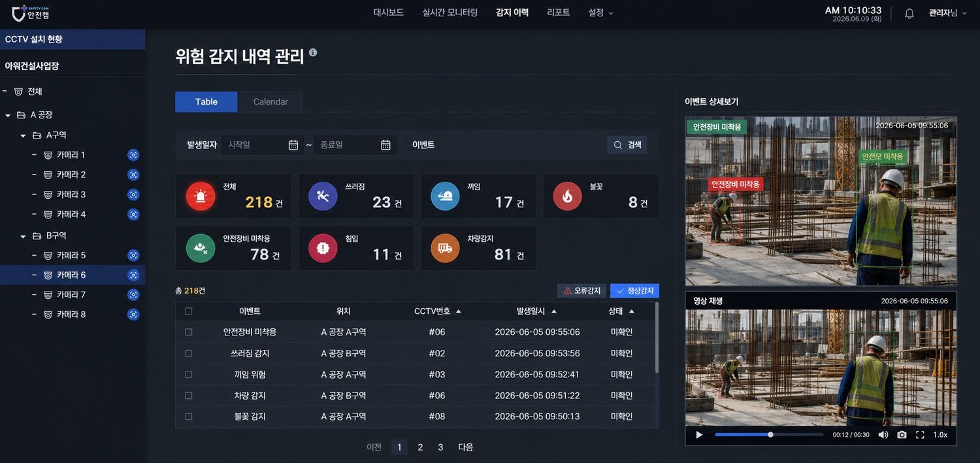Collapse the A구역 folder
Viewport: 980px width, 463px height.
(x=23, y=135)
